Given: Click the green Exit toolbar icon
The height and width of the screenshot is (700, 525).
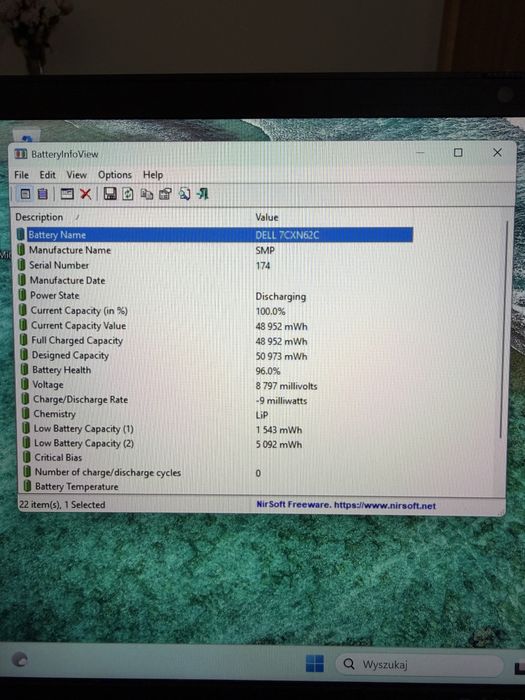Looking at the screenshot, I should click(203, 194).
